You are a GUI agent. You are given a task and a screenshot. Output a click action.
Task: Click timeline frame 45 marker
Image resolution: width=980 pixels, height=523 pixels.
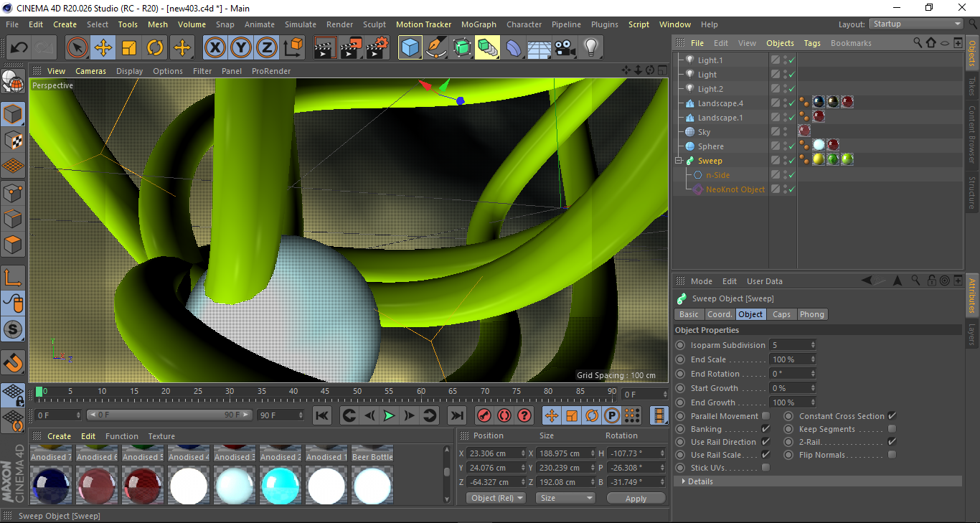click(324, 392)
